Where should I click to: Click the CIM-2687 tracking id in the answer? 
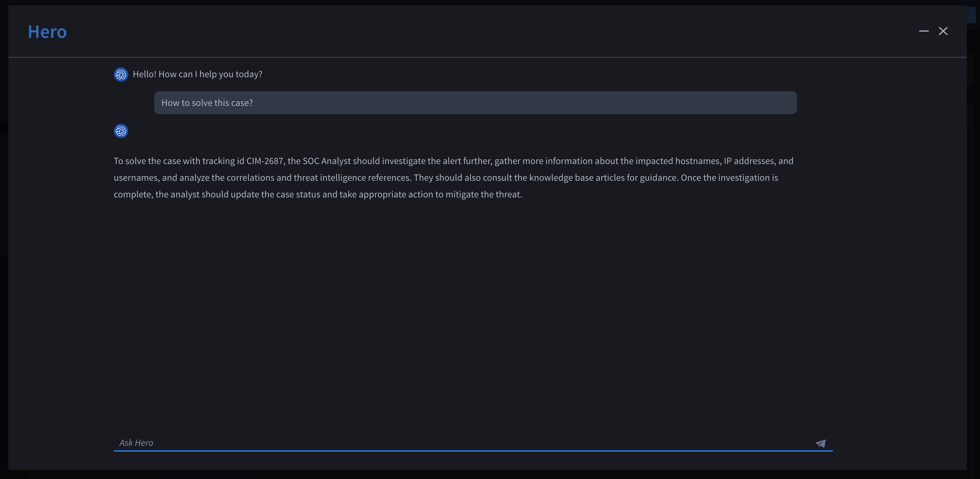265,161
